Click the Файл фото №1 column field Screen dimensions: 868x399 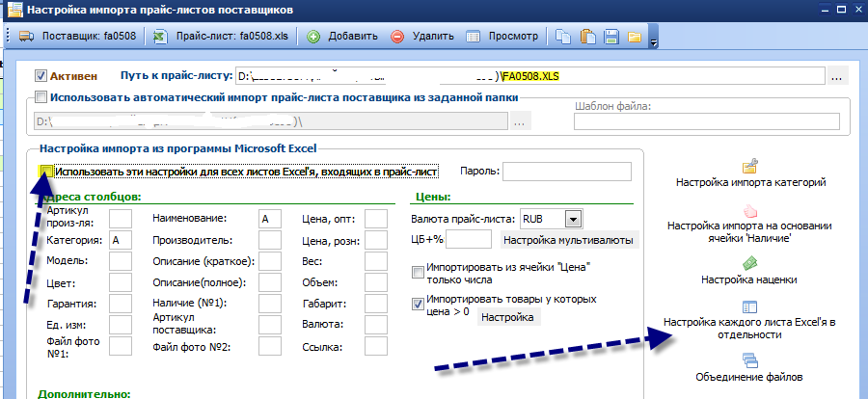point(121,346)
